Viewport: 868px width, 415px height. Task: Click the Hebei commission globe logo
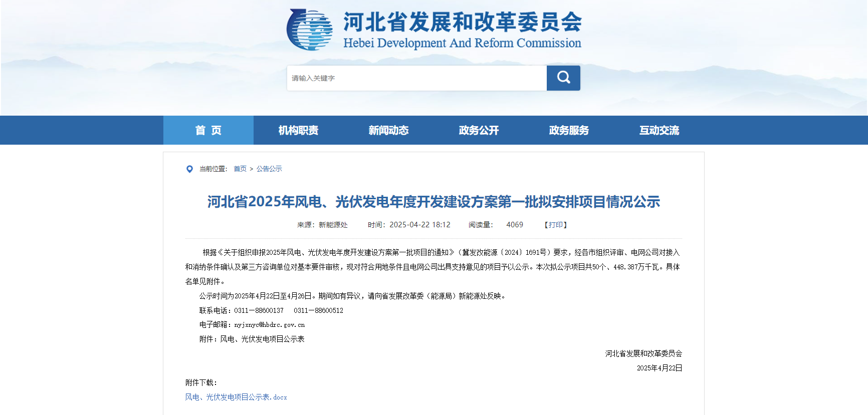(309, 30)
